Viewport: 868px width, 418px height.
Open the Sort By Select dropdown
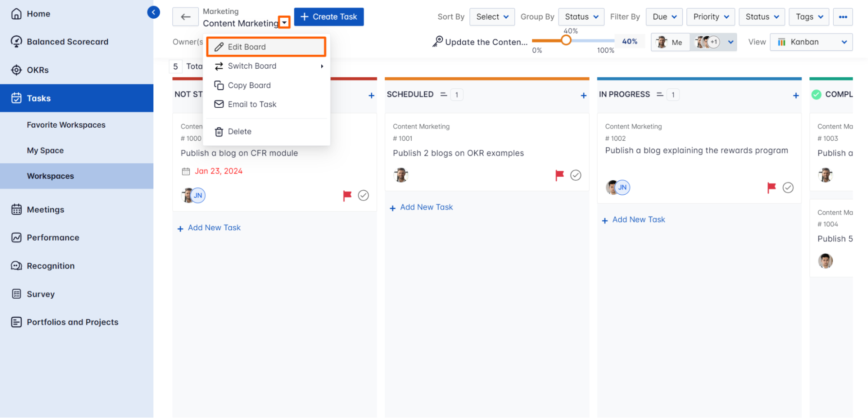coord(492,17)
